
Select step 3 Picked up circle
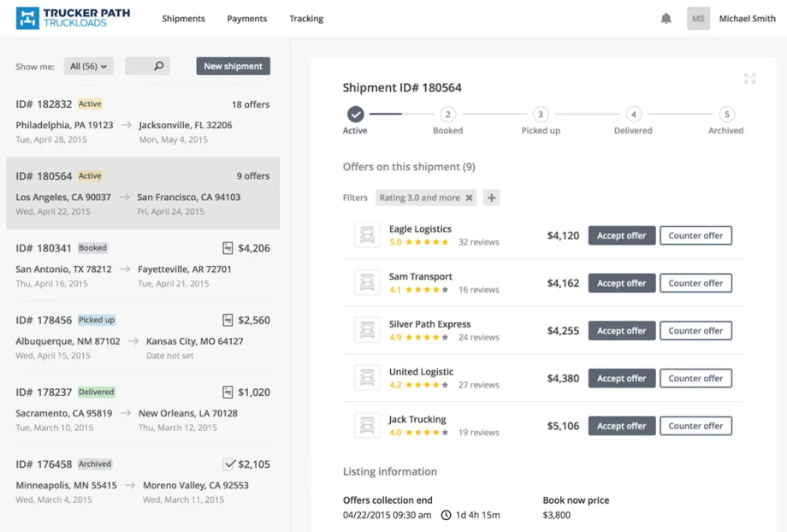coord(541,115)
